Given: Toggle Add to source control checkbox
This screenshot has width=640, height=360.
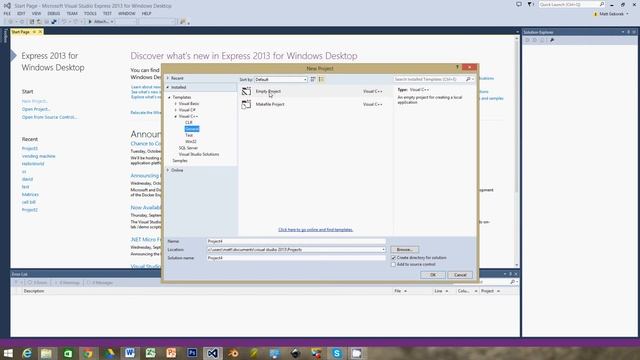Looking at the screenshot, I should 393,264.
